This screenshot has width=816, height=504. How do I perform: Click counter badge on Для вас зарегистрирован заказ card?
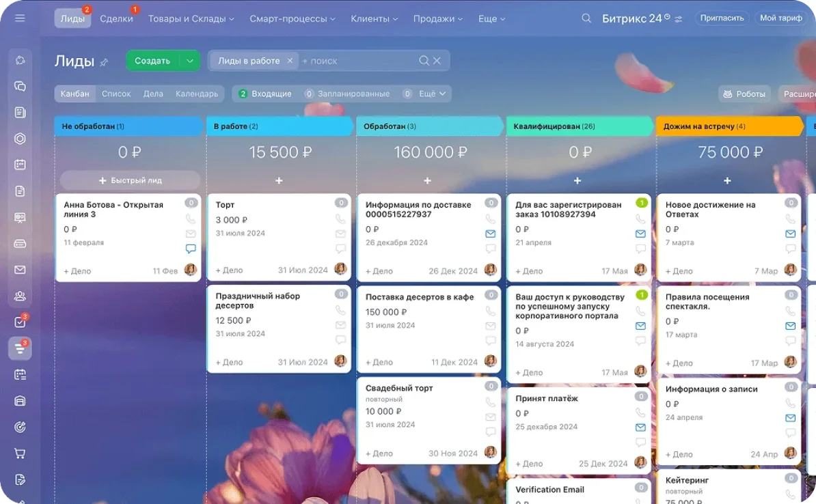(641, 203)
